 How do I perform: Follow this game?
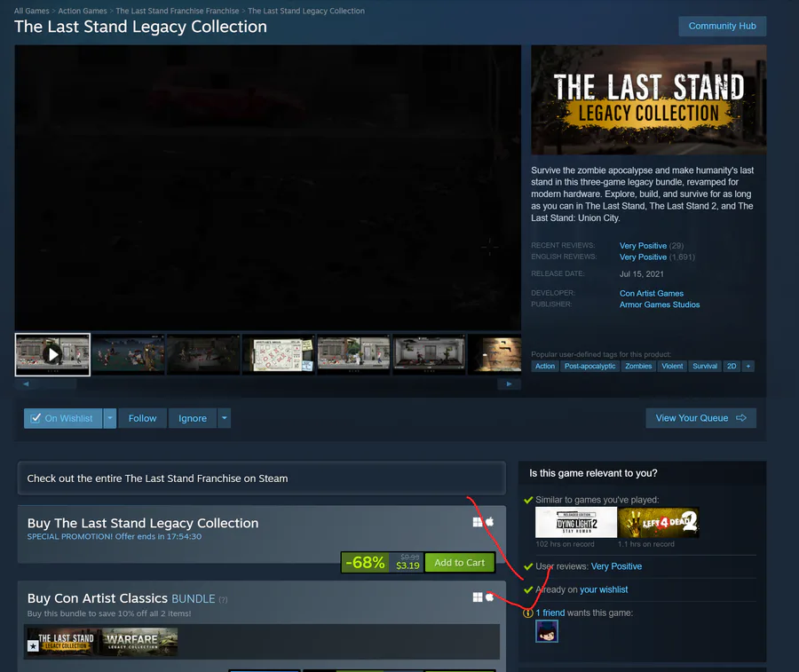pos(143,418)
